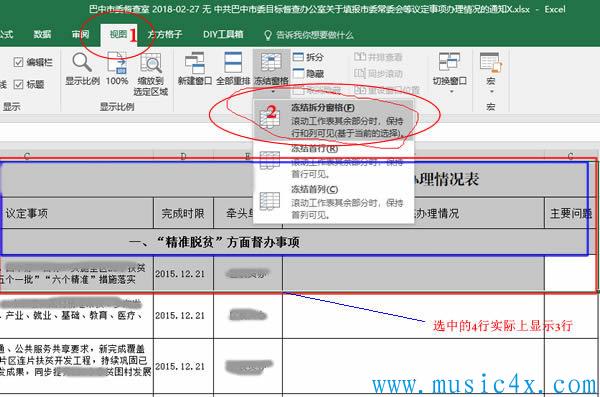Screen dimensions: 600x397
Task: Choose 冻结首列(C) freeze first column
Action: pos(333,202)
